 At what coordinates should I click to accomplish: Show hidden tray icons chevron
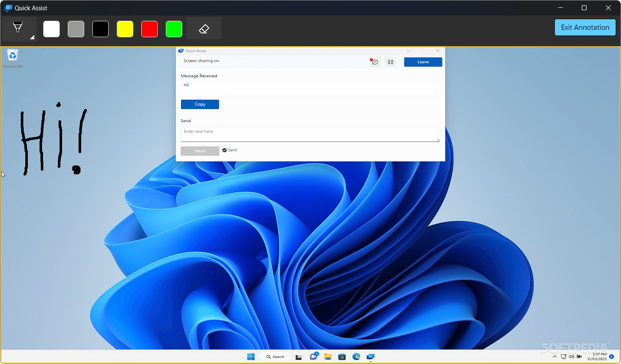click(x=554, y=357)
